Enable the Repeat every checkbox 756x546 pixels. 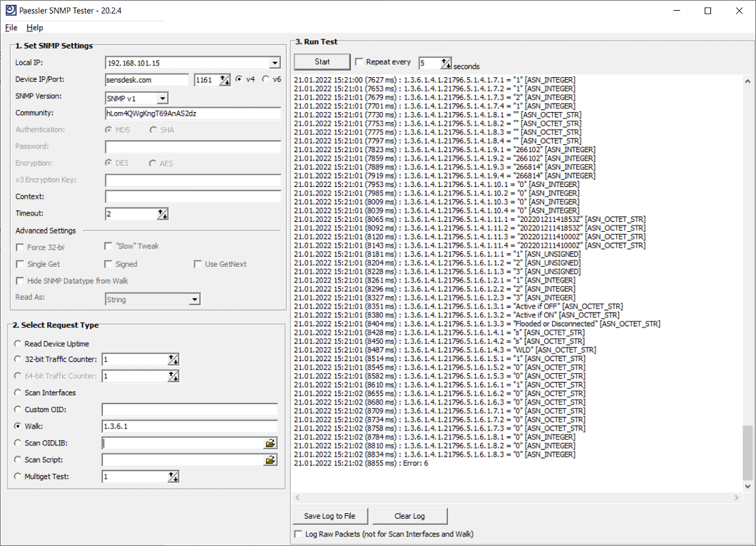tap(359, 62)
